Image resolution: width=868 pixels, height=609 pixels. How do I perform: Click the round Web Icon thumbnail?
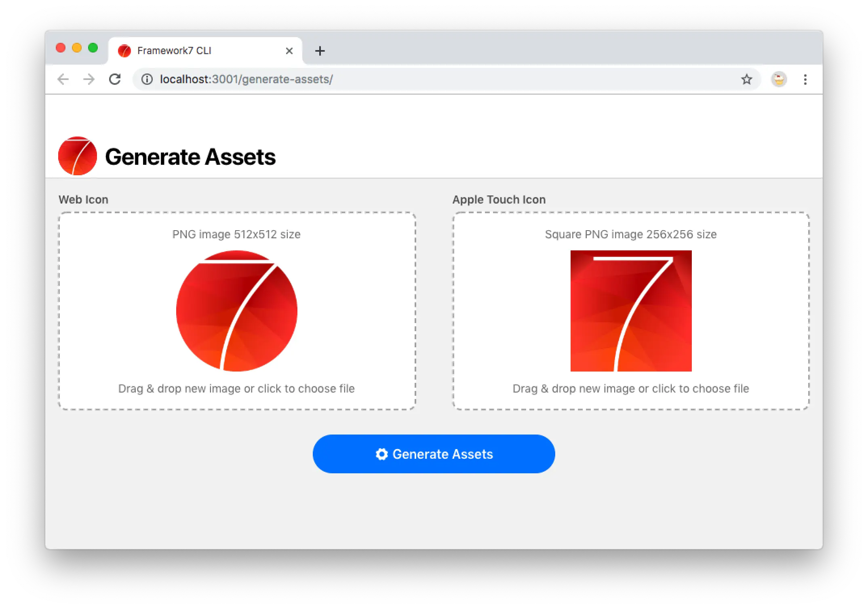coord(237,311)
